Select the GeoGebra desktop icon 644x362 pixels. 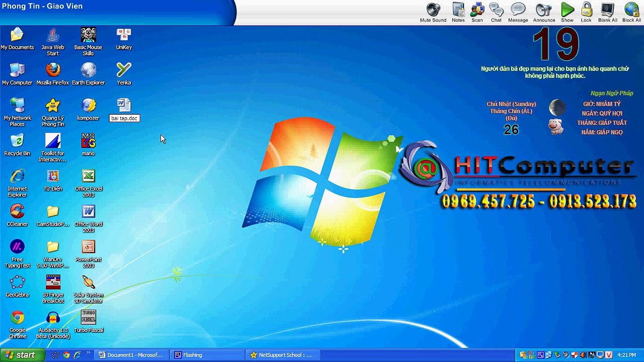pyautogui.click(x=17, y=286)
